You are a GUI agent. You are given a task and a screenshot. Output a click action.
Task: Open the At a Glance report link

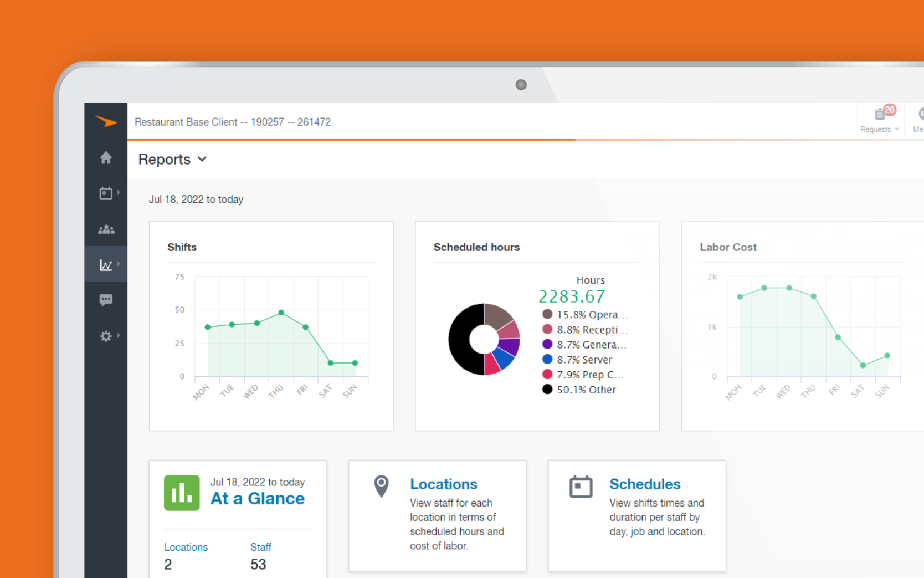pos(258,499)
